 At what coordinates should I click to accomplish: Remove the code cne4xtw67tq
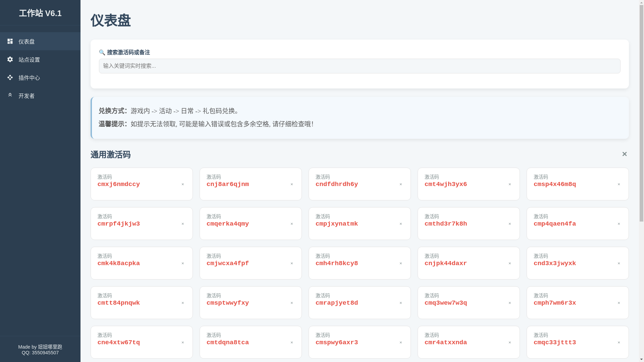(x=183, y=343)
